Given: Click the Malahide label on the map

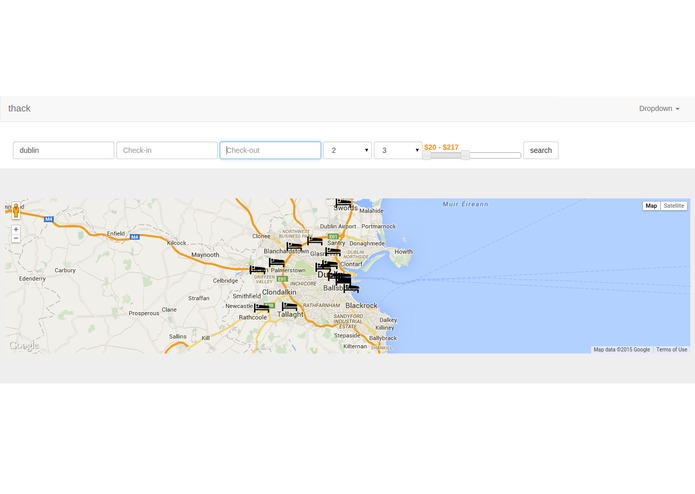Looking at the screenshot, I should point(371,211).
